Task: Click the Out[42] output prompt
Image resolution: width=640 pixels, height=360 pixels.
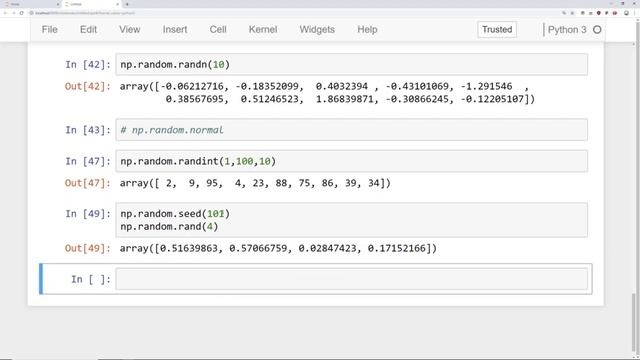Action: click(88, 87)
